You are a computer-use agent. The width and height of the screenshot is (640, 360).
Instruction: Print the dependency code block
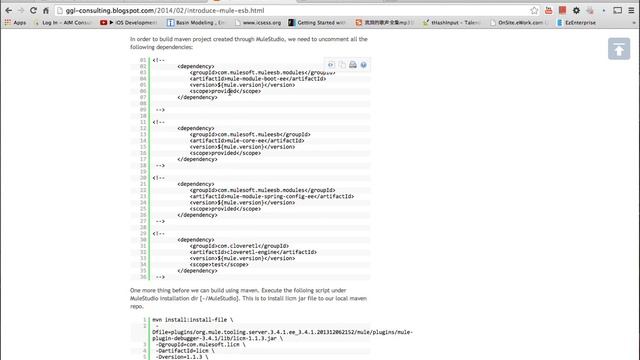point(353,65)
